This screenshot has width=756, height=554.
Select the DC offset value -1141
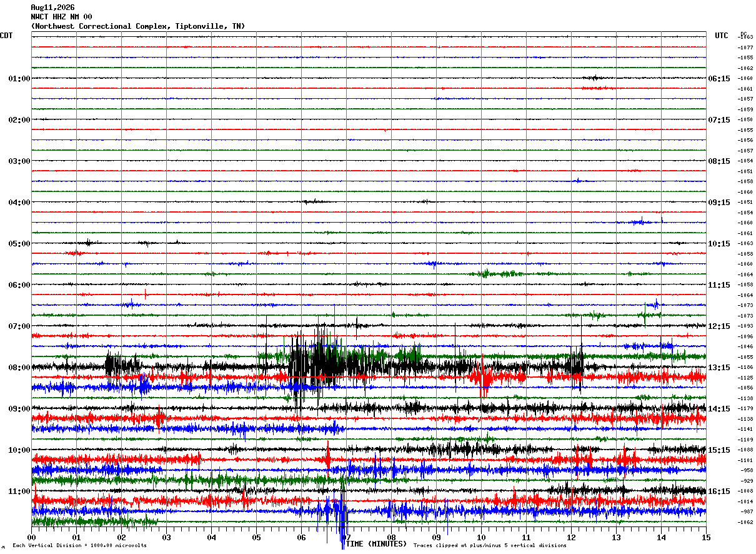[746, 430]
